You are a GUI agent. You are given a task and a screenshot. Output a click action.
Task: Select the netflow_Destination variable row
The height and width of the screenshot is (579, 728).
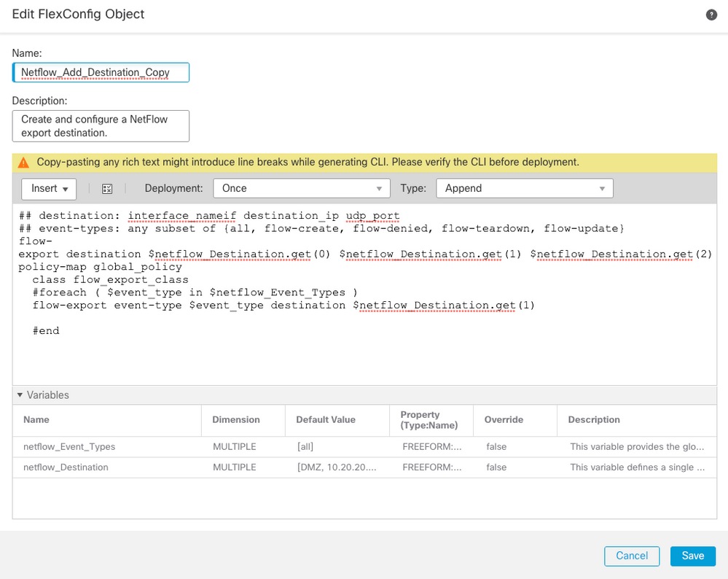click(107, 467)
